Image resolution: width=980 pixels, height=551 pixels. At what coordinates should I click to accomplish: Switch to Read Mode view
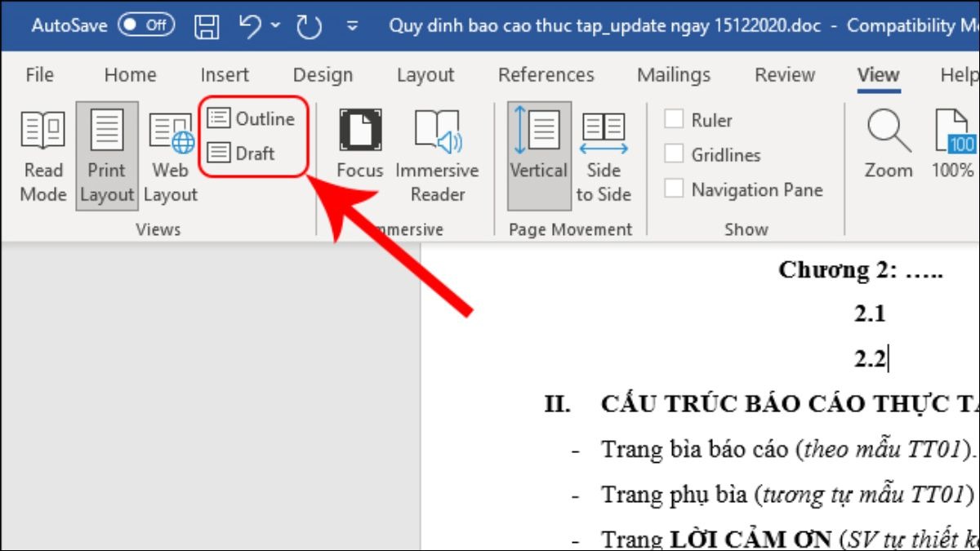(43, 157)
